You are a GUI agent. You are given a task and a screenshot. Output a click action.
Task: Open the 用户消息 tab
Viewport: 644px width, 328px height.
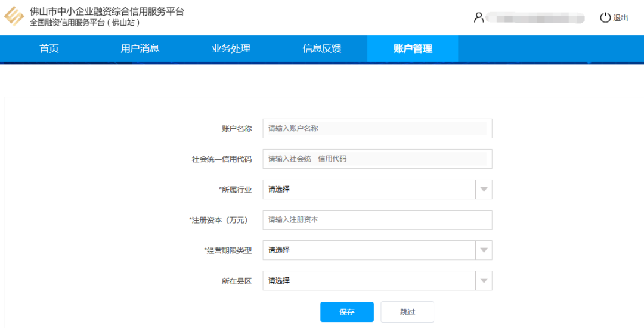(140, 48)
